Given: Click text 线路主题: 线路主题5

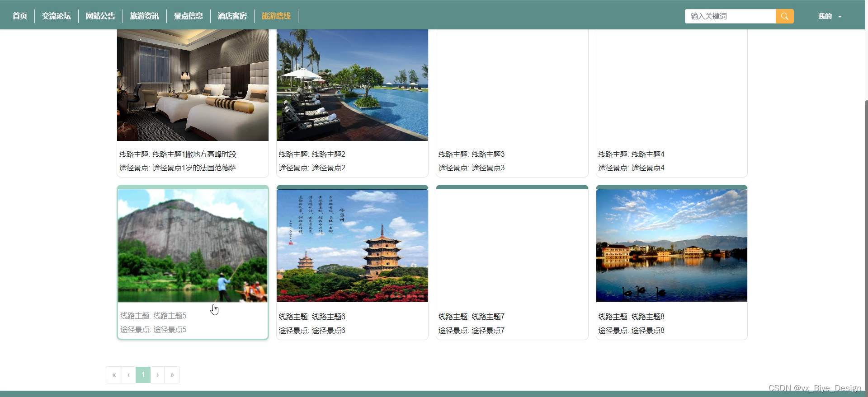Looking at the screenshot, I should [153, 316].
